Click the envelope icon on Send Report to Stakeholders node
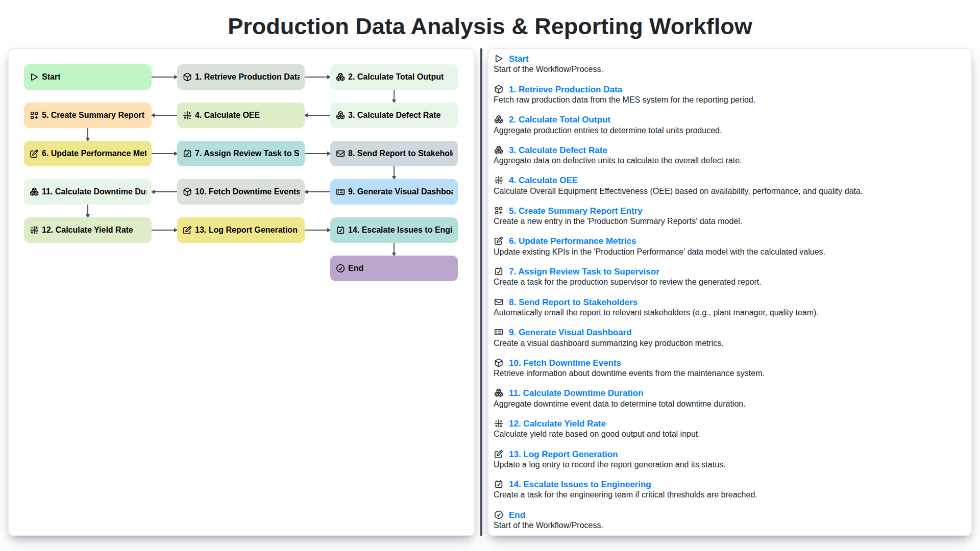Screen dimensions: 980x551 (340, 153)
